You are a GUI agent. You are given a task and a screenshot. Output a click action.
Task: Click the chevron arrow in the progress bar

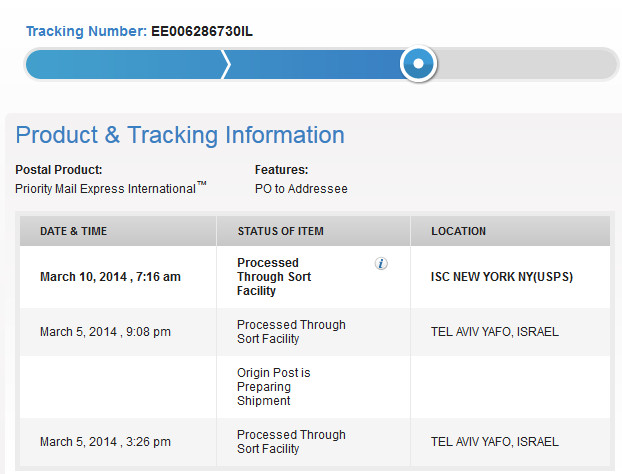[x=226, y=64]
